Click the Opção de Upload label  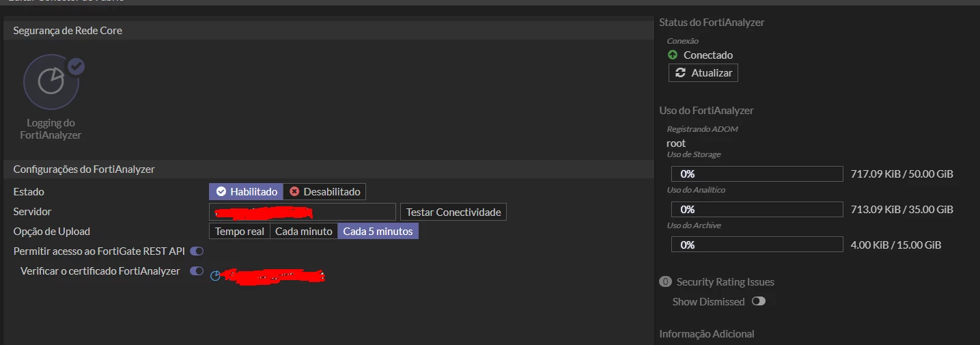(52, 232)
